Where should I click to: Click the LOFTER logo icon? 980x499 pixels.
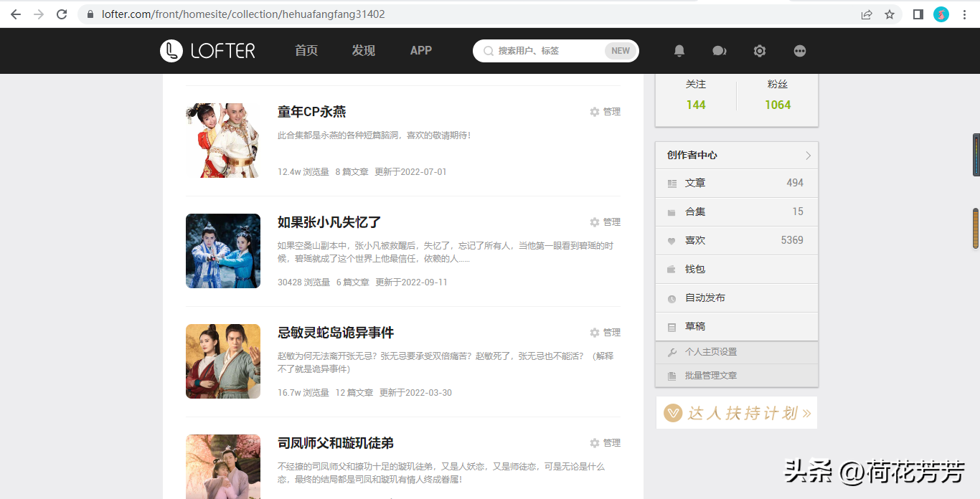tap(171, 51)
